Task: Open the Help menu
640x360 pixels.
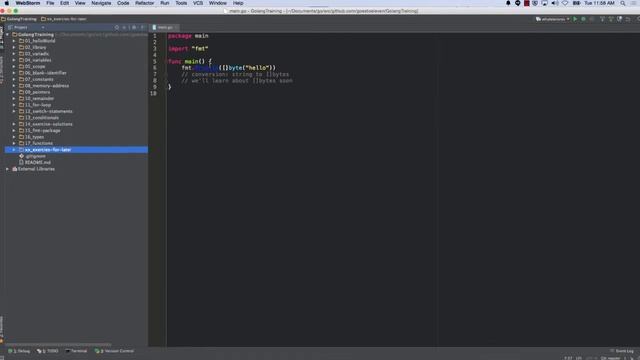Action: [x=238, y=3]
